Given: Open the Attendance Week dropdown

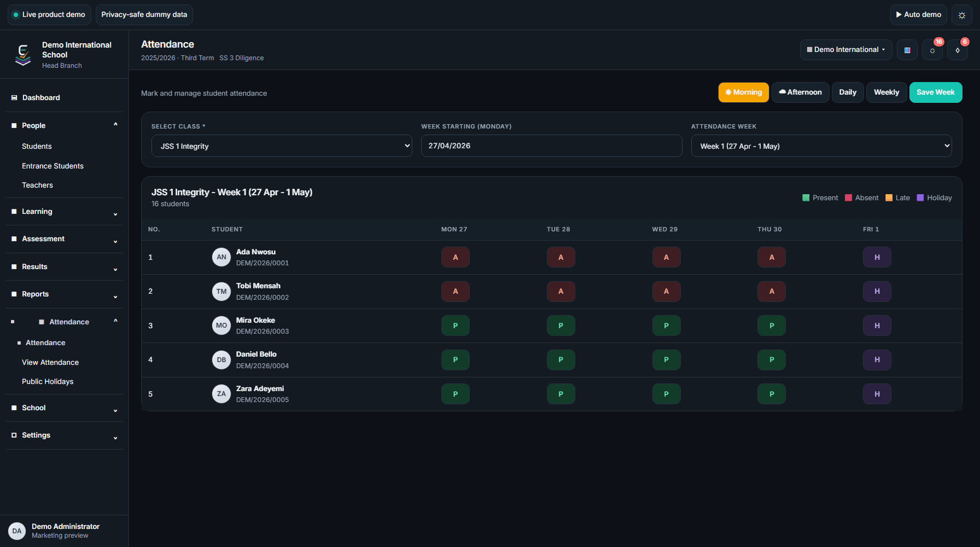Looking at the screenshot, I should [821, 146].
